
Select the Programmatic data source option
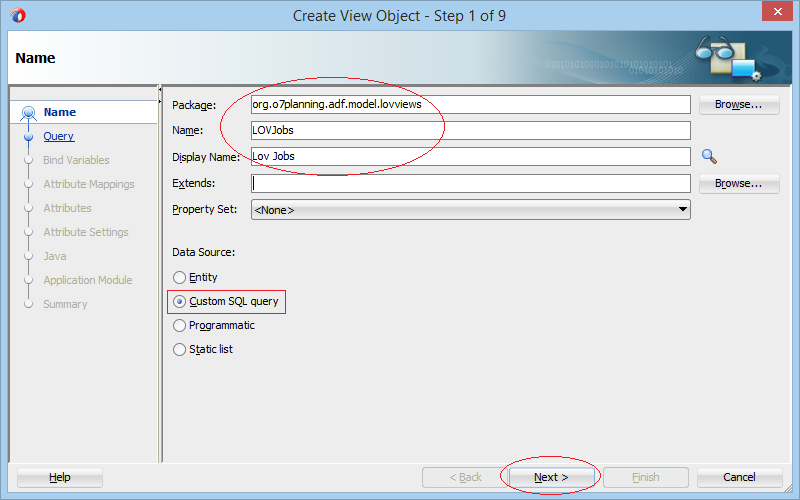click(179, 326)
